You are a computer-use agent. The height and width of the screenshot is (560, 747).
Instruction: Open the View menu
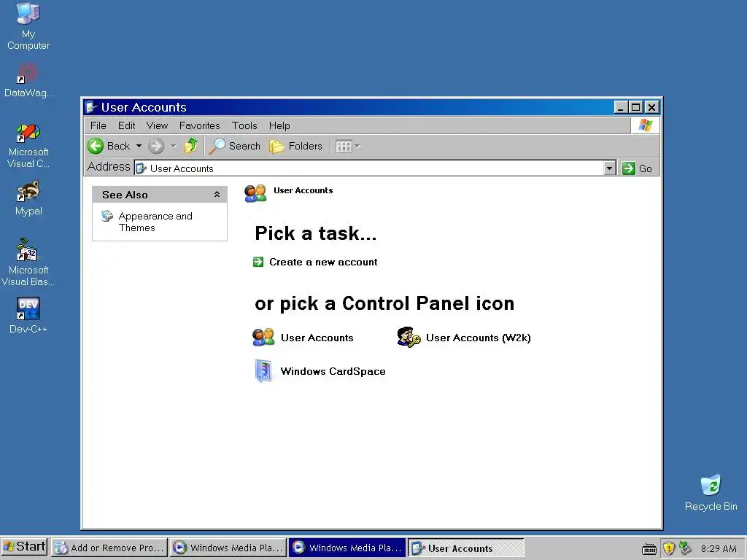coord(157,125)
